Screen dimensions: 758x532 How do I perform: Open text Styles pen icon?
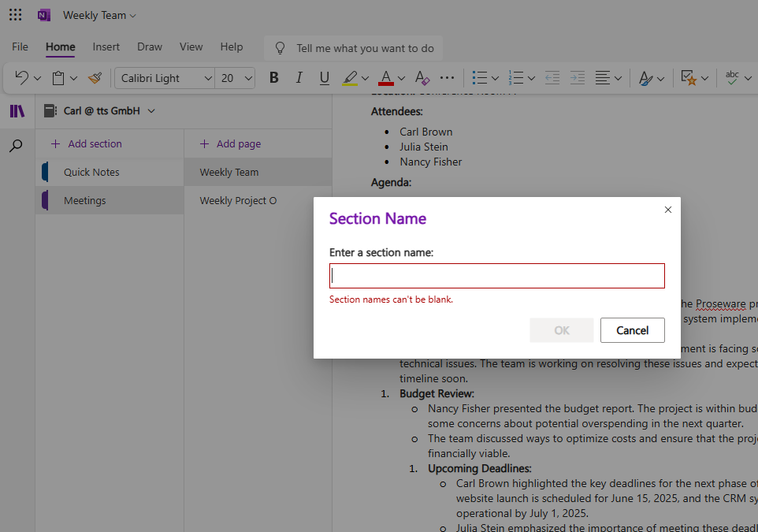(645, 78)
